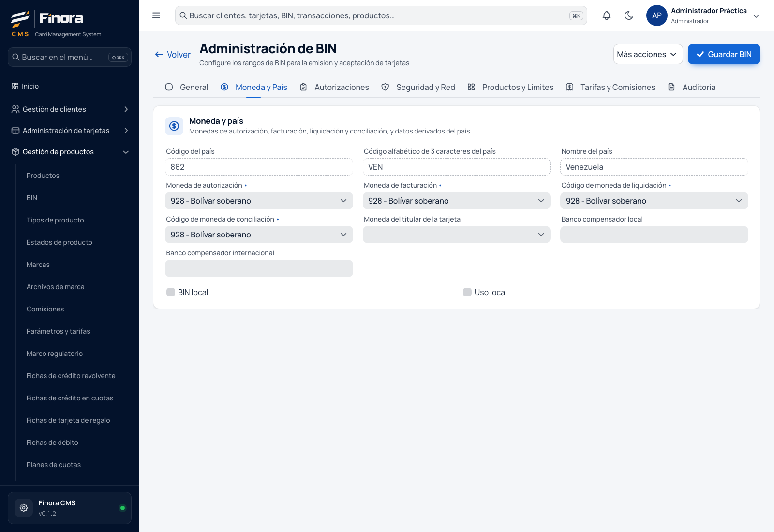
Task: Click the Volver back link
Action: tap(173, 55)
